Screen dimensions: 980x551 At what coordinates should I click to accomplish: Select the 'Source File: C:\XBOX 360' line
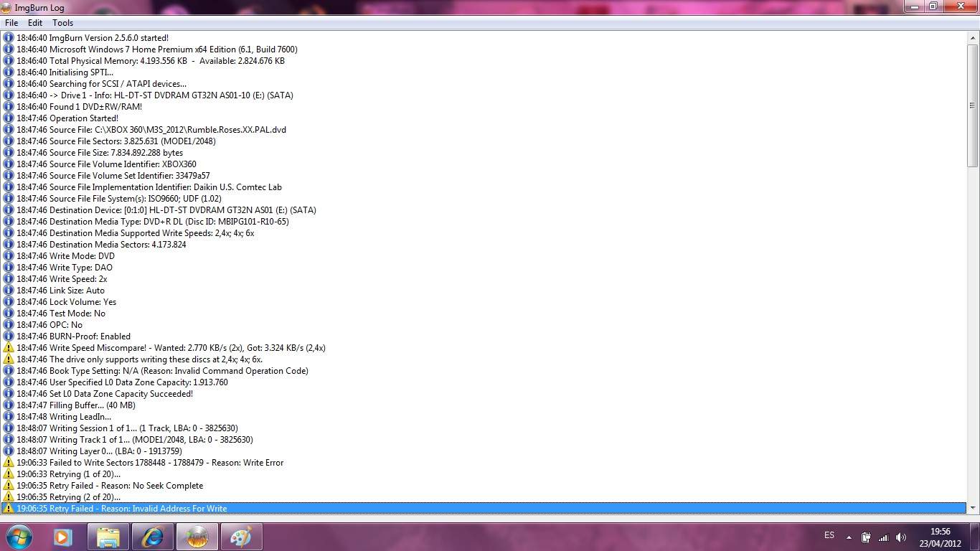click(x=484, y=130)
